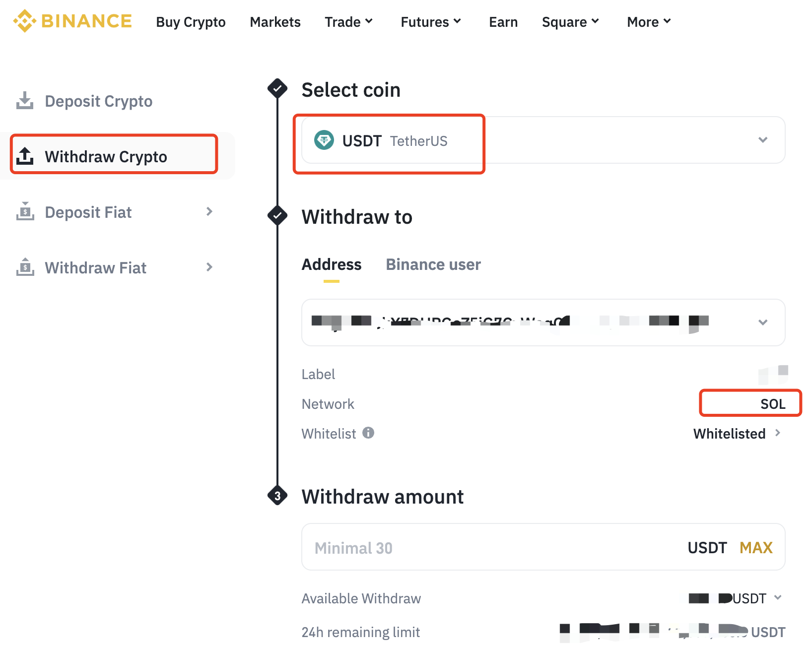Open Buy Crypto in navigation bar
Viewport: 812px width, 646px height.
tap(191, 22)
